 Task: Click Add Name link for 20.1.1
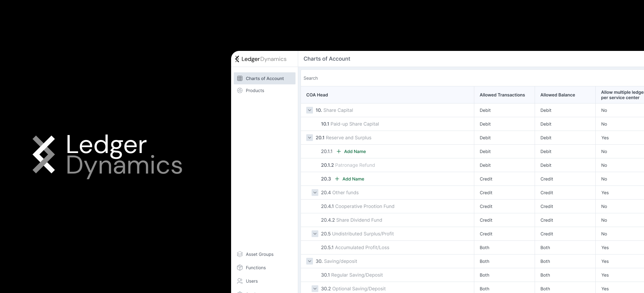(x=355, y=151)
